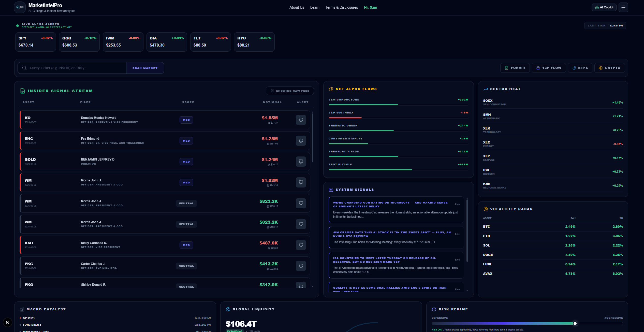Click the Insider Signal Stream document icon

click(x=22, y=91)
